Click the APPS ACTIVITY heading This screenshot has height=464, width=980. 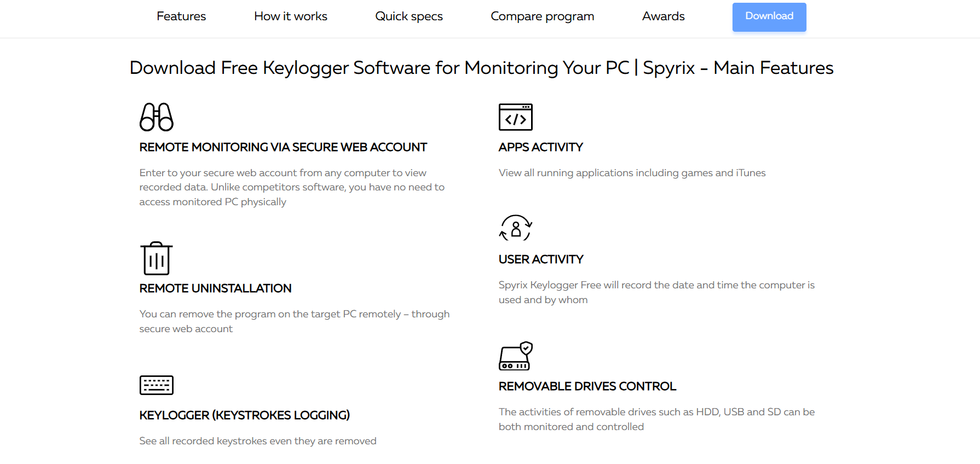[x=541, y=147]
